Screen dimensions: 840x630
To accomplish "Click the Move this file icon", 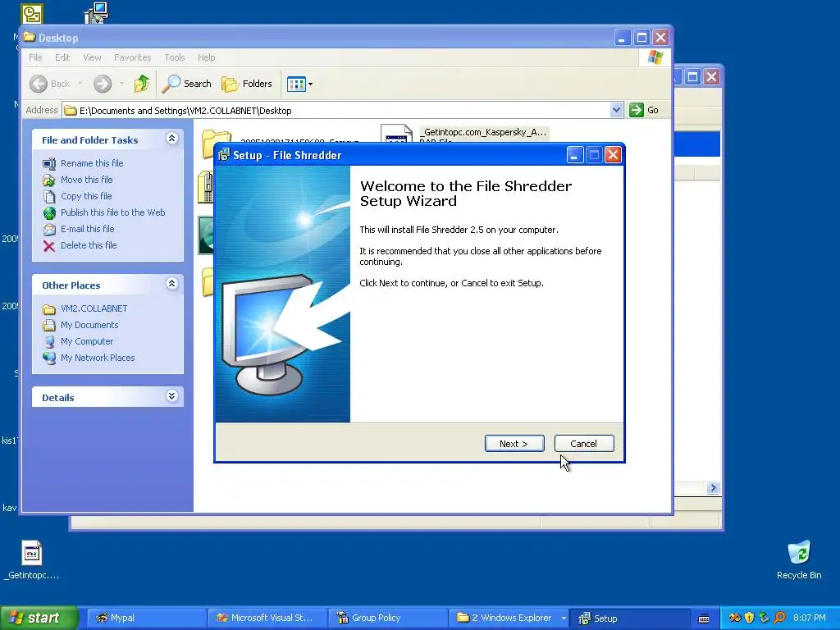I will 49,180.
